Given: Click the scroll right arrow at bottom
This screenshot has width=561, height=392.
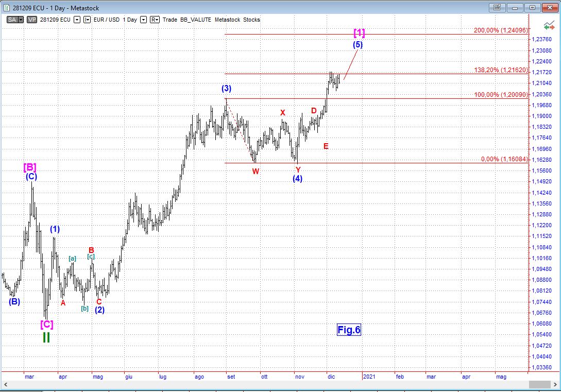Looking at the screenshot, I should click(555, 385).
